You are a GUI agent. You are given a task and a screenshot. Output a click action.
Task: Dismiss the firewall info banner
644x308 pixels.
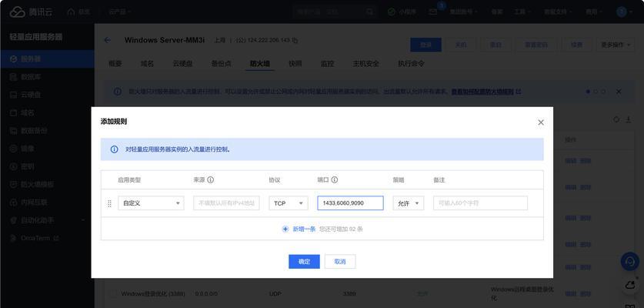[x=619, y=92]
